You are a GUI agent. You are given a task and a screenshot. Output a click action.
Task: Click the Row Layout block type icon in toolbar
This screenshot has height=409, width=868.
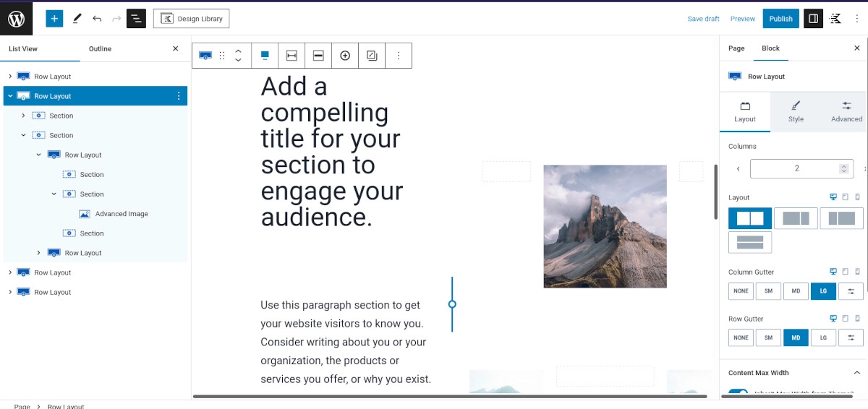205,56
